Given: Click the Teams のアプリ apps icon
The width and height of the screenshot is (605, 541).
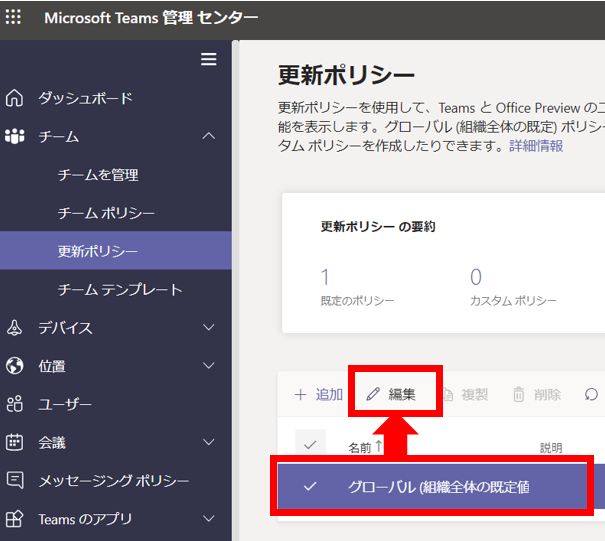Looking at the screenshot, I should click(x=15, y=519).
